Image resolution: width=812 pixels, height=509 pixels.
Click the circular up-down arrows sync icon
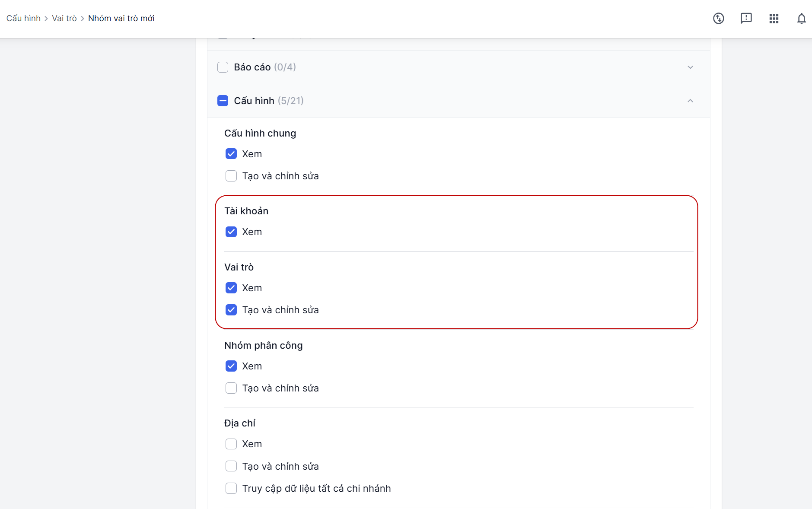pyautogui.click(x=718, y=19)
